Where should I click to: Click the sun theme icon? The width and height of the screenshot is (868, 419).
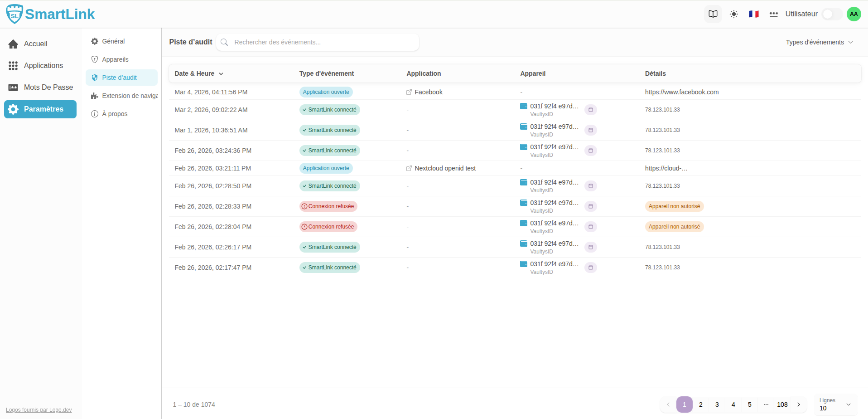click(x=734, y=14)
